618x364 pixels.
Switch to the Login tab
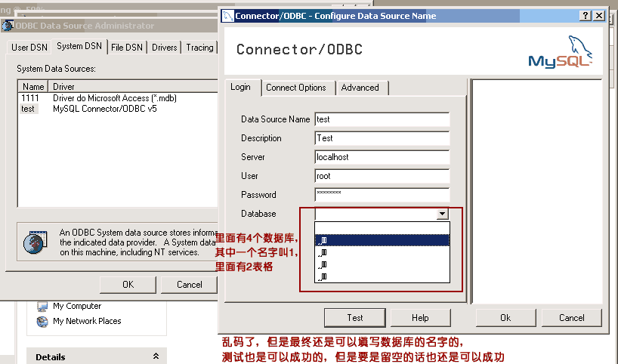[240, 87]
